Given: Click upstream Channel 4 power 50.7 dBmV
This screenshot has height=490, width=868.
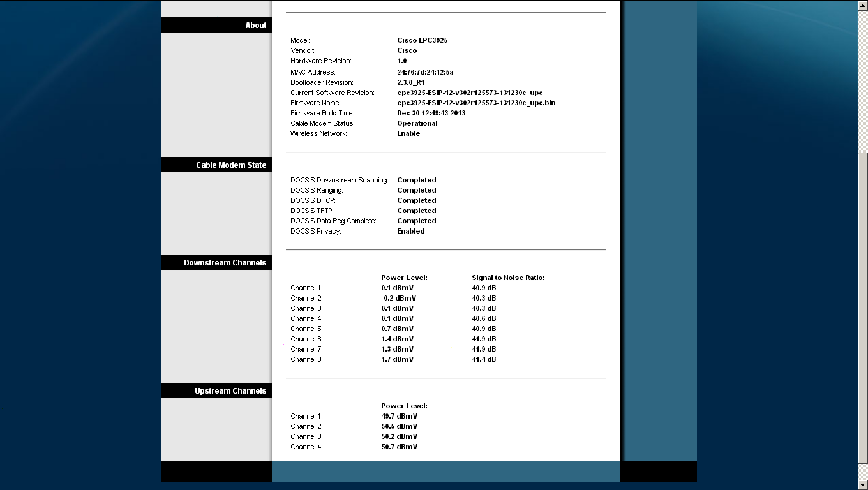Looking at the screenshot, I should click(x=400, y=447).
